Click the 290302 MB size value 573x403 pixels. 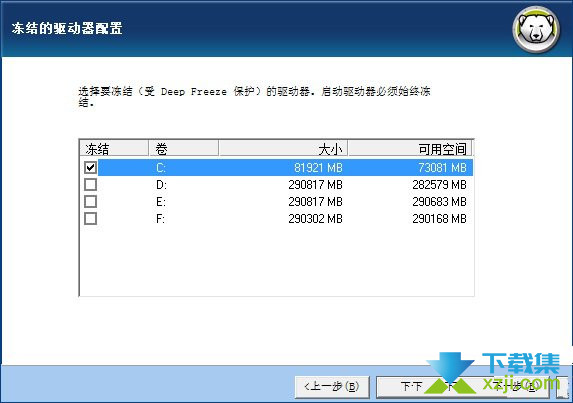click(315, 219)
